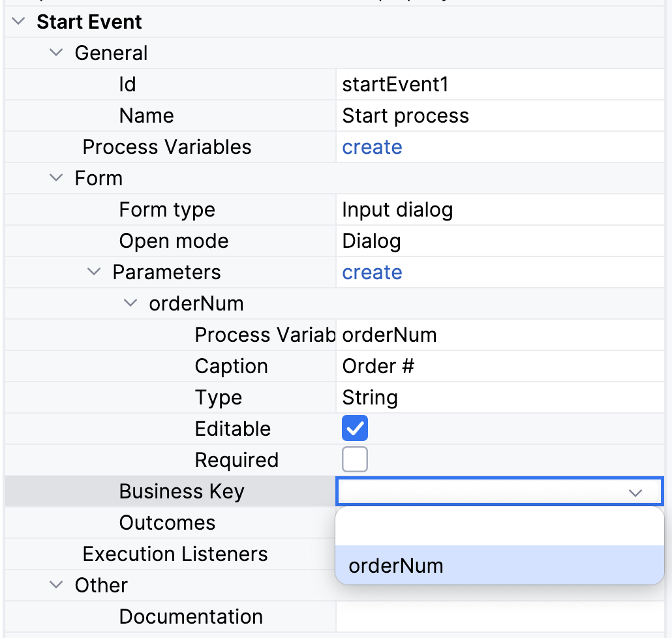Viewport: 672px width, 638px height.
Task: Edit the Id field startEvent1
Action: click(x=499, y=85)
